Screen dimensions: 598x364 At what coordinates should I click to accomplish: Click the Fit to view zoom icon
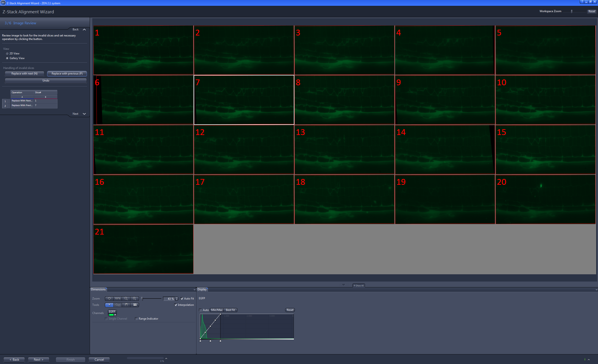click(x=110, y=299)
